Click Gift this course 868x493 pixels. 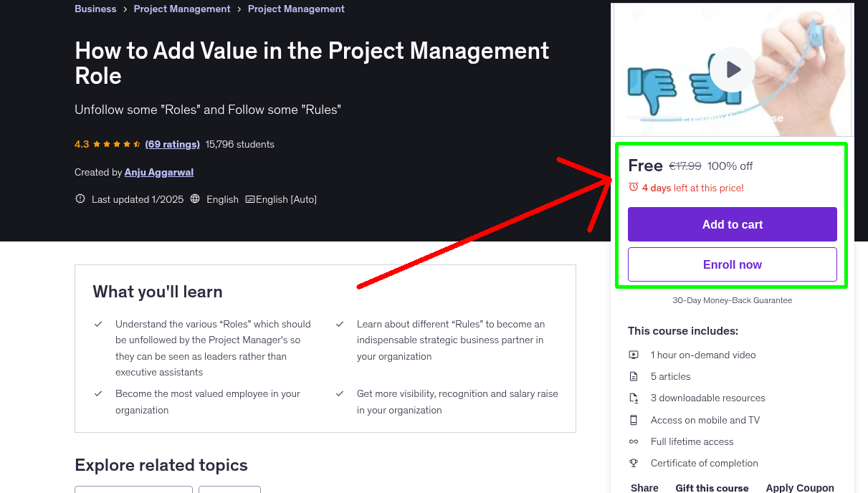click(711, 487)
